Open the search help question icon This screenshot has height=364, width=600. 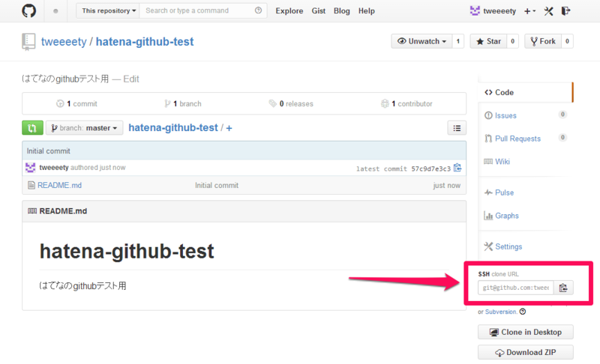click(x=258, y=10)
